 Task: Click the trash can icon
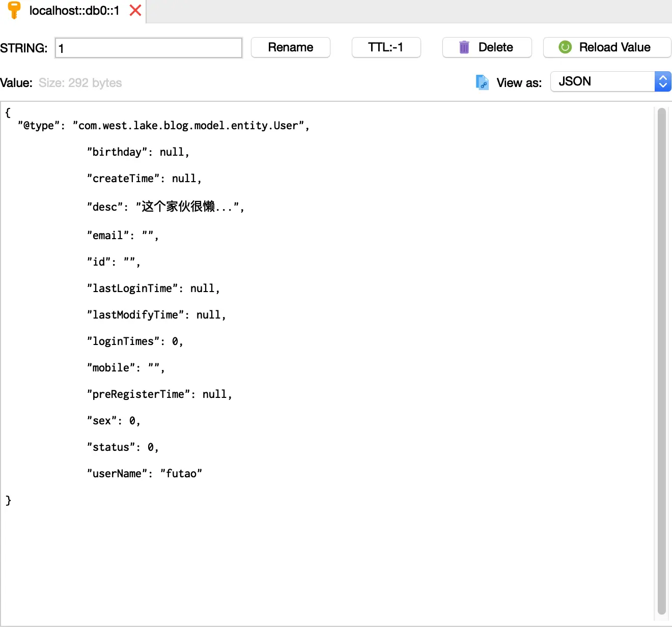[464, 47]
